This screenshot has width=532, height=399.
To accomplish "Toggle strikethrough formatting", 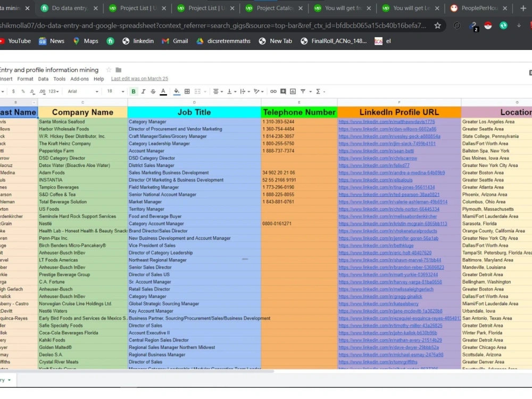I will [x=153, y=92].
